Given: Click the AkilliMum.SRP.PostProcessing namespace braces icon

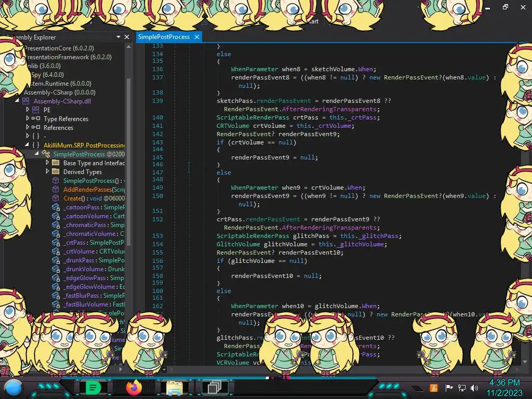Looking at the screenshot, I should [x=36, y=145].
